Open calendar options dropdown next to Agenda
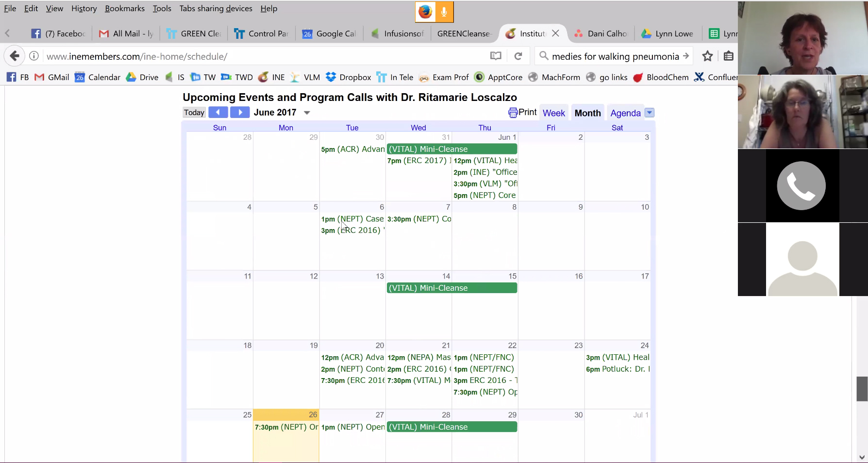Image resolution: width=868 pixels, height=463 pixels. coord(650,113)
